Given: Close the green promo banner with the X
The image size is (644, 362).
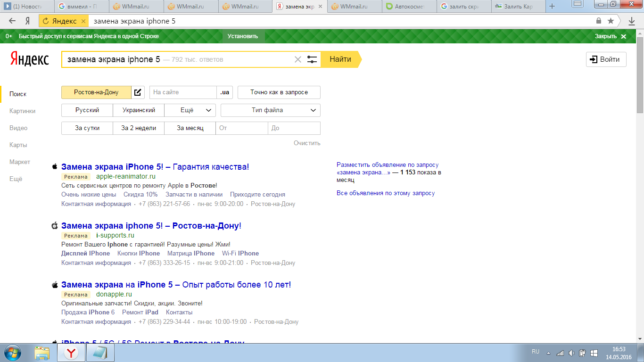Looking at the screenshot, I should point(623,36).
